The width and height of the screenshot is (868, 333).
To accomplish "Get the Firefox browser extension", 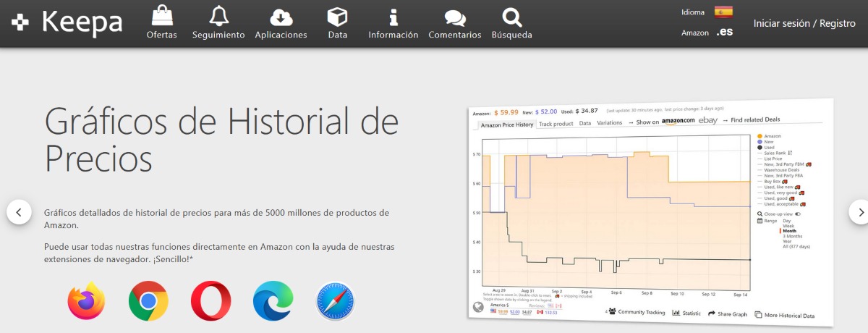I will 87,300.
